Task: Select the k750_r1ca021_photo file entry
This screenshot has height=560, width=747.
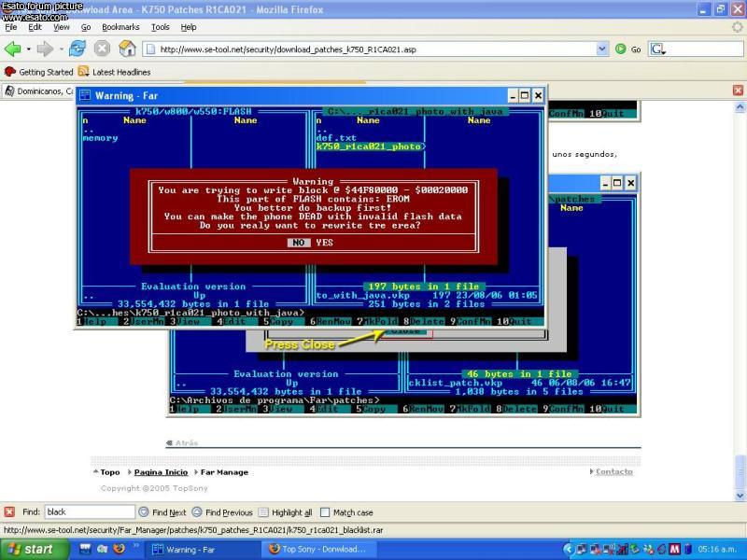Action: point(369,147)
